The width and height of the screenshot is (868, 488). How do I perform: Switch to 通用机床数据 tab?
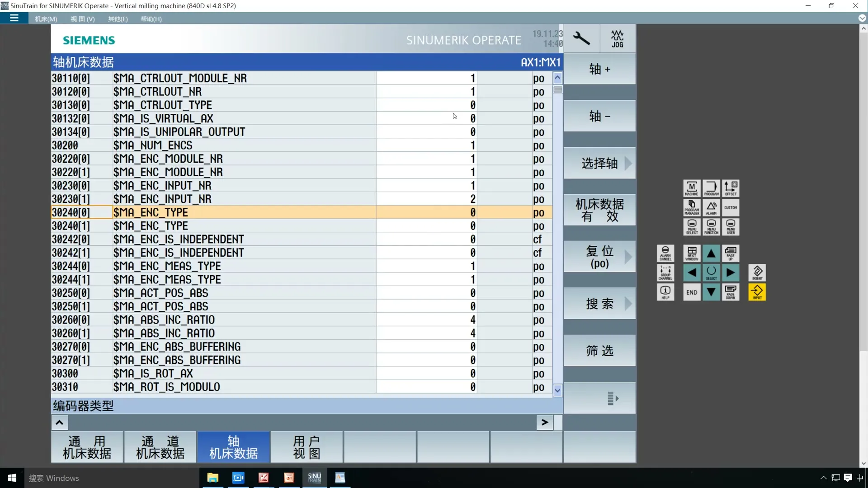[x=87, y=447]
